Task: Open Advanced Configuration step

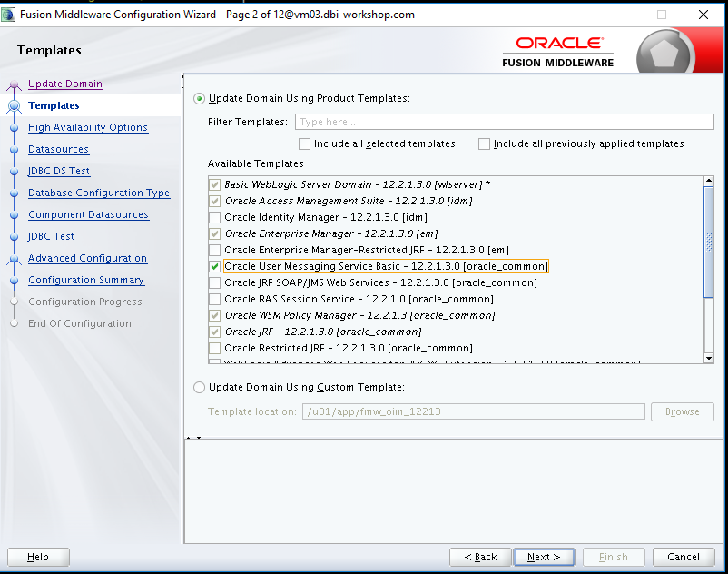Action: 87,258
